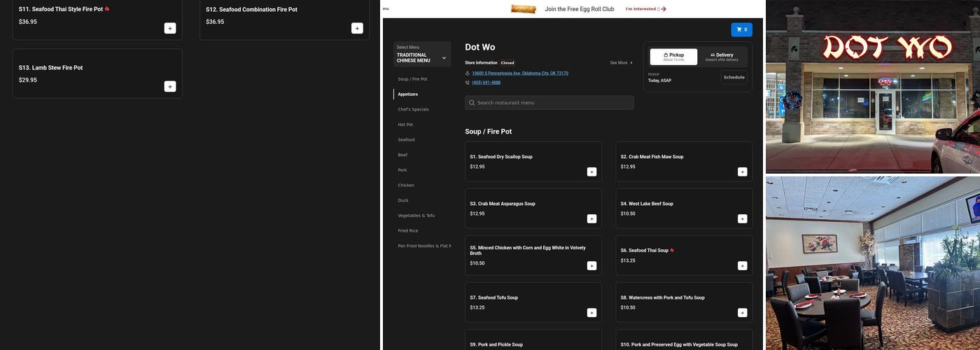Add S6 Seafood Thai Soup to cart
Screen dimensions: 980x350
point(742,266)
